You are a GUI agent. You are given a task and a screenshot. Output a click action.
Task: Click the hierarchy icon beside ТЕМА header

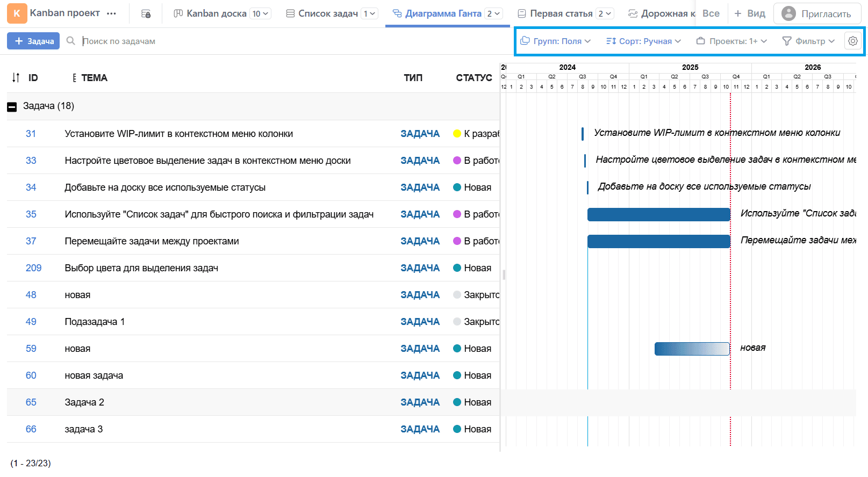(74, 78)
